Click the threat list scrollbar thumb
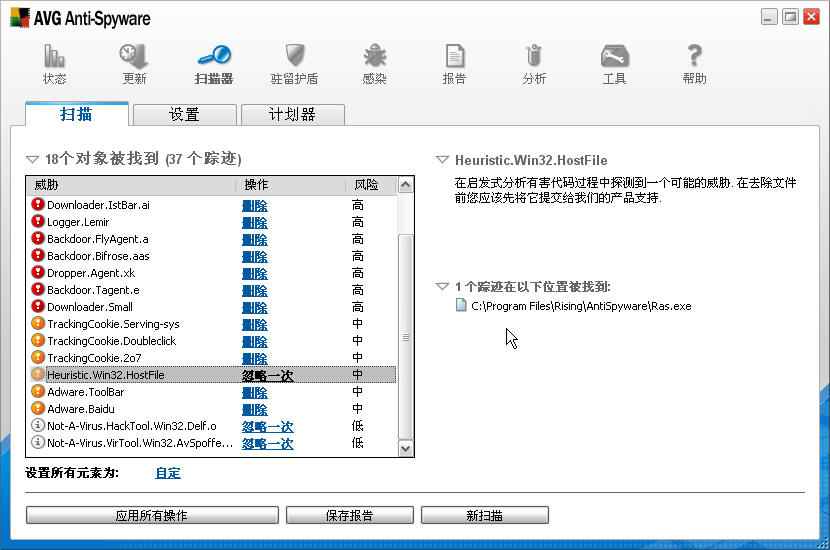Viewport: 830px width, 550px height. (x=405, y=337)
